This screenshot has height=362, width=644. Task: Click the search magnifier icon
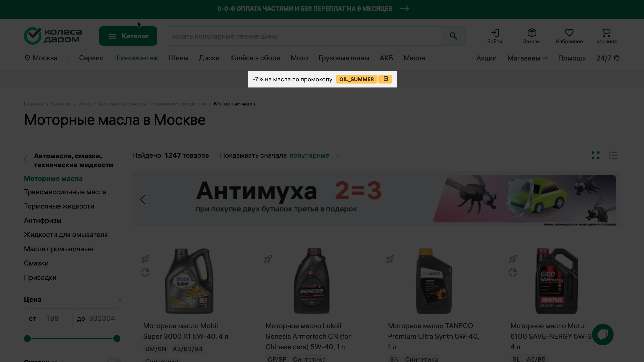[453, 36]
